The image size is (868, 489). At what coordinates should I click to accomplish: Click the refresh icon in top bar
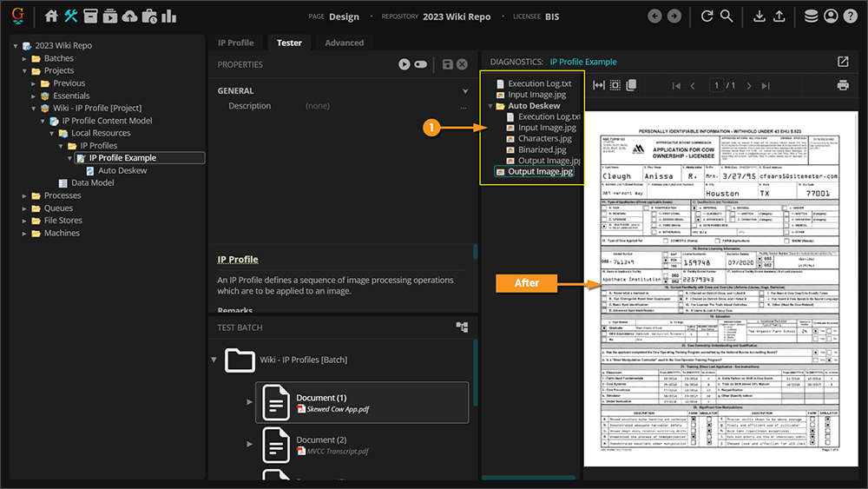coord(707,16)
